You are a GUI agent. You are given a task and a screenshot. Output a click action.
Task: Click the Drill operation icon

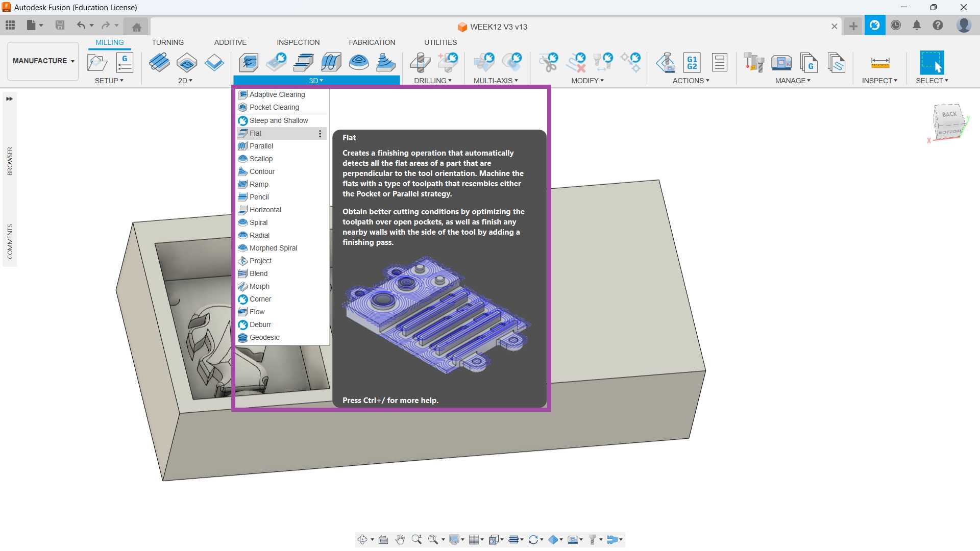tap(420, 63)
